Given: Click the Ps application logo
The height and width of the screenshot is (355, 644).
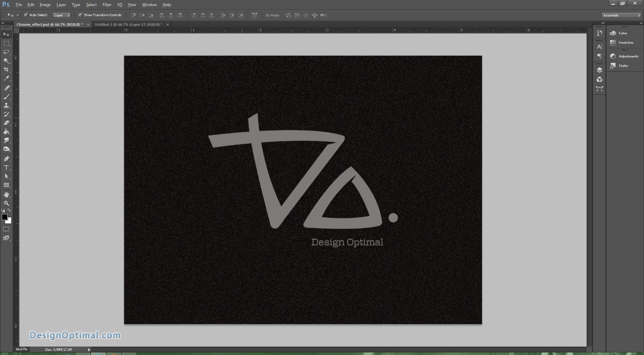Looking at the screenshot, I should 6,4.
